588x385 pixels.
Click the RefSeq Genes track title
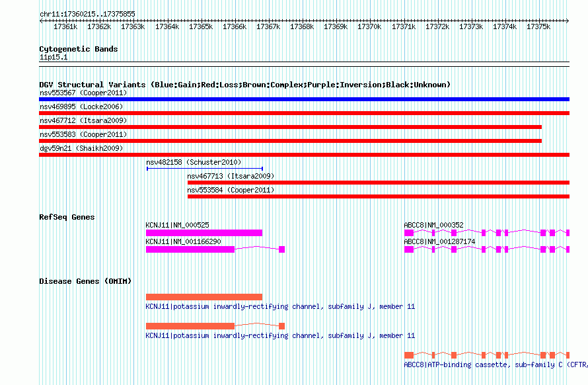tap(67, 217)
